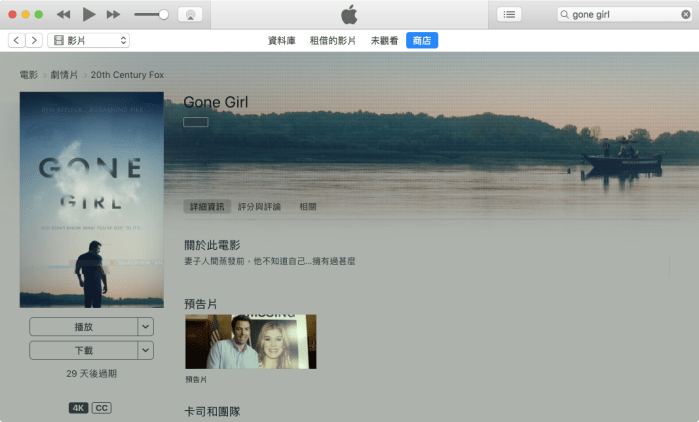The image size is (699, 422).
Task: Select the 評分與評論 section tab
Action: [x=259, y=207]
